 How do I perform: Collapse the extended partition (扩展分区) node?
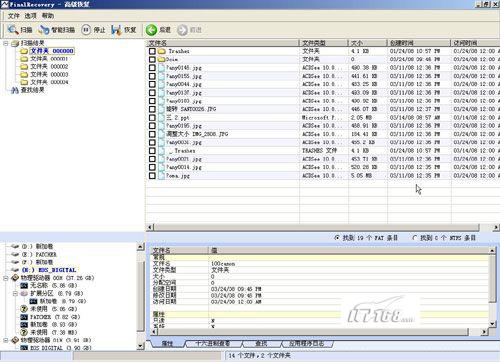(15, 293)
